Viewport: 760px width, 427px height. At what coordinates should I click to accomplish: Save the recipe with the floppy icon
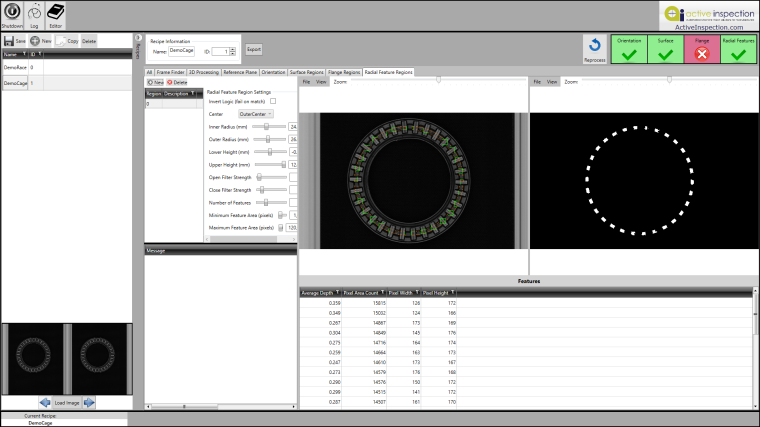(9, 41)
